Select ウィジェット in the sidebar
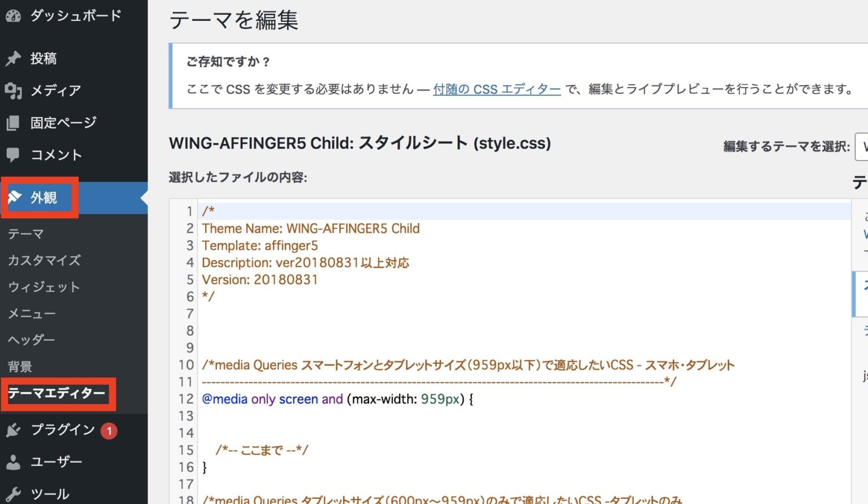The width and height of the screenshot is (868, 504). point(44,287)
